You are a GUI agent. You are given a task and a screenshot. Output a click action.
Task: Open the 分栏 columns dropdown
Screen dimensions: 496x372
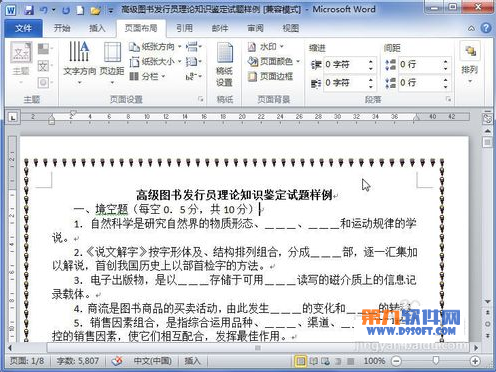tap(147, 77)
